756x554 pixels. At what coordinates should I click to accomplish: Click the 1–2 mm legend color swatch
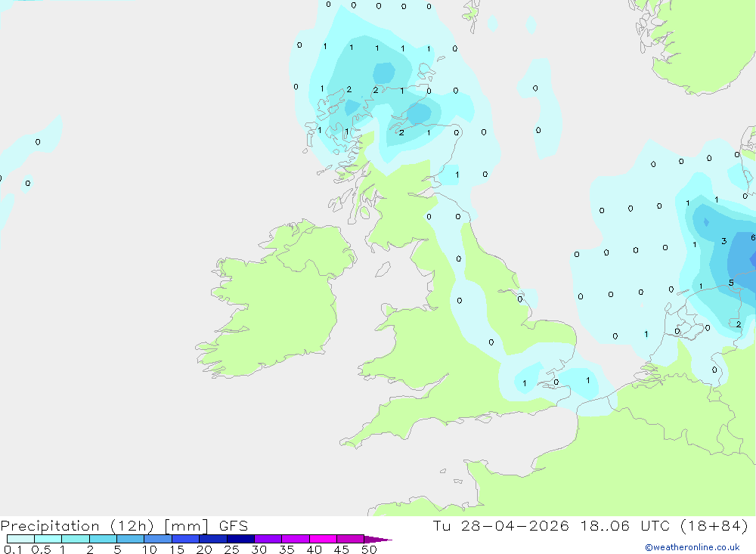(x=76, y=539)
